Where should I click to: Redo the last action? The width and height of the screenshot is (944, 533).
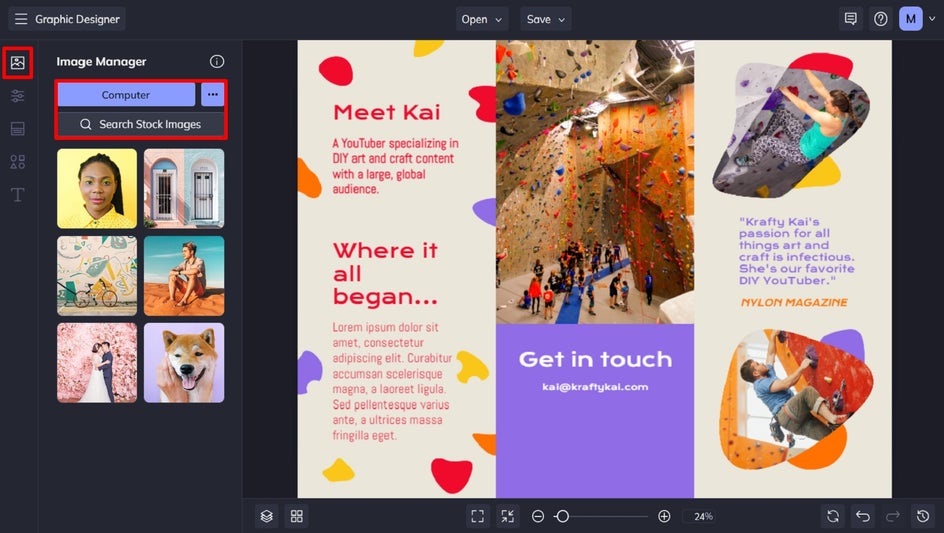(x=893, y=516)
